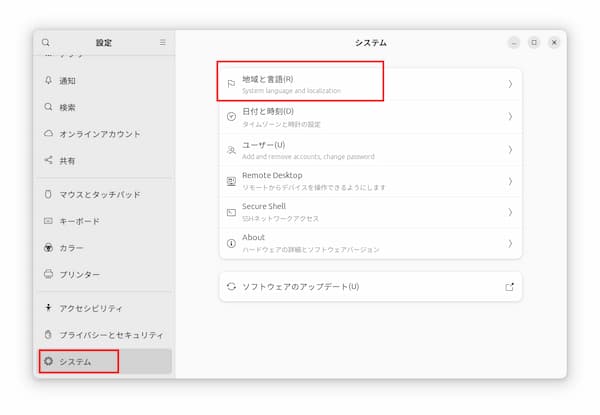Screen dimensions: 600x415
Task: Select 通知 in the sidebar
Action: coord(105,81)
